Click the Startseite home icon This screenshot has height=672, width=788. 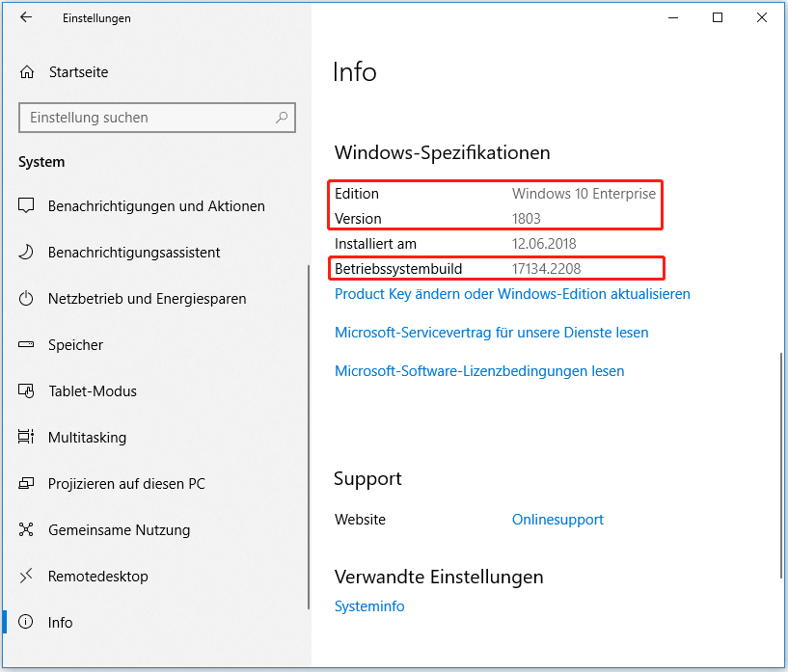(x=27, y=72)
